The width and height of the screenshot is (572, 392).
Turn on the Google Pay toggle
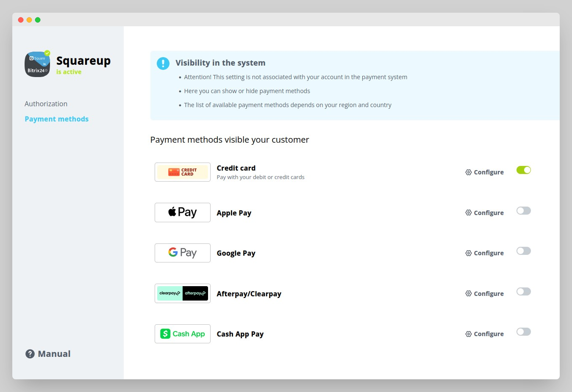(524, 251)
